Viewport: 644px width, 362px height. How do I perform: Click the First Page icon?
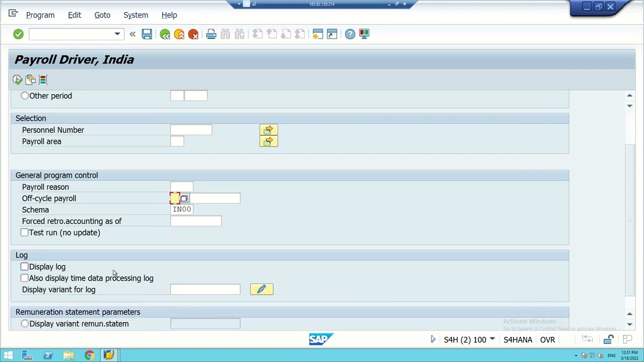258,34
